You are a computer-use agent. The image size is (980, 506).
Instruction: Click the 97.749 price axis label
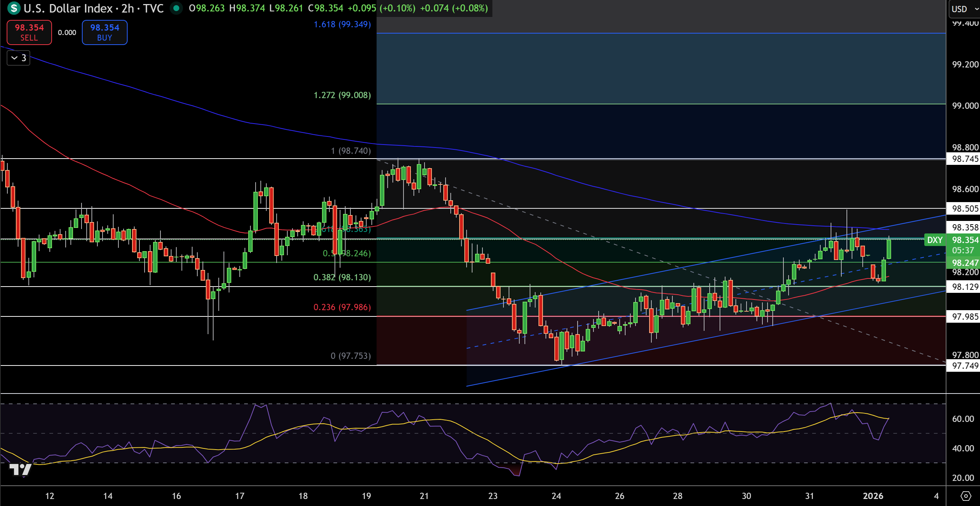click(x=964, y=366)
